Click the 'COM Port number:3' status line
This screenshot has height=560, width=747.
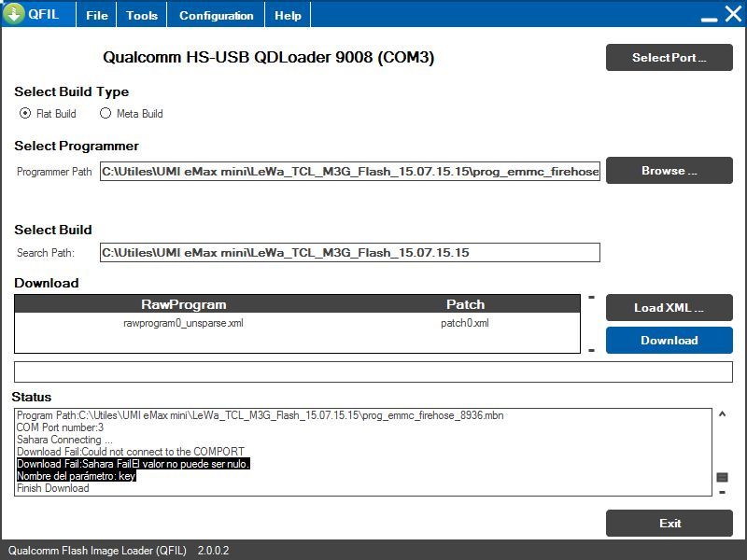tap(60, 427)
